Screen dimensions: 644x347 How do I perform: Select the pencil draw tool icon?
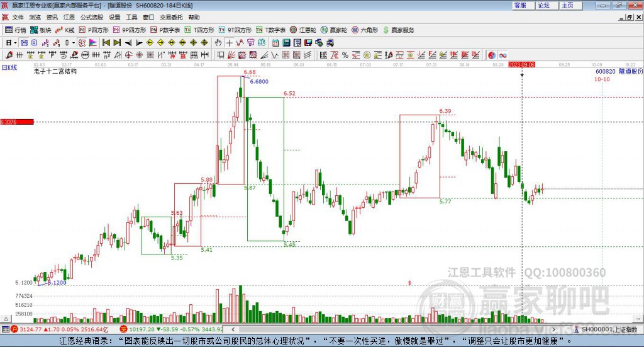(9, 55)
